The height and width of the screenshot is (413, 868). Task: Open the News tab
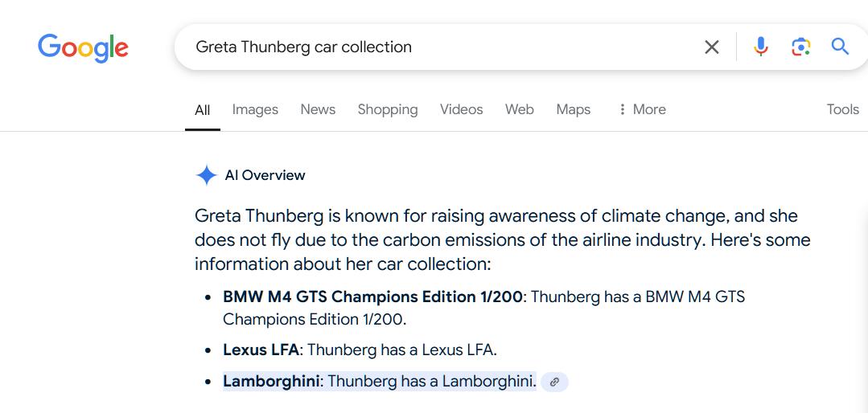(318, 109)
